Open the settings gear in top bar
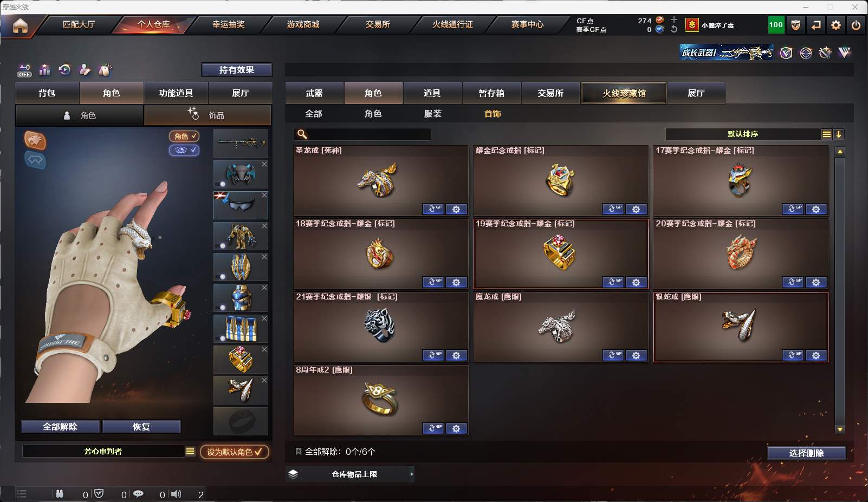Image resolution: width=868 pixels, height=502 pixels. 836,25
